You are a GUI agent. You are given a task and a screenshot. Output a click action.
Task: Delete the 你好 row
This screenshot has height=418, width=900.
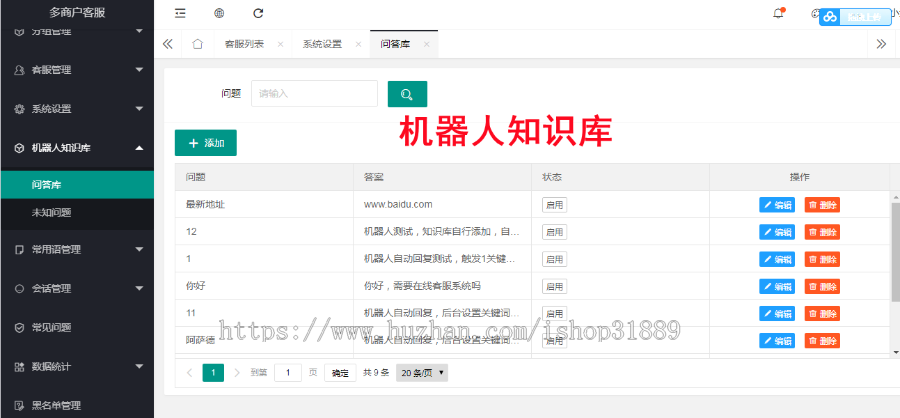822,287
